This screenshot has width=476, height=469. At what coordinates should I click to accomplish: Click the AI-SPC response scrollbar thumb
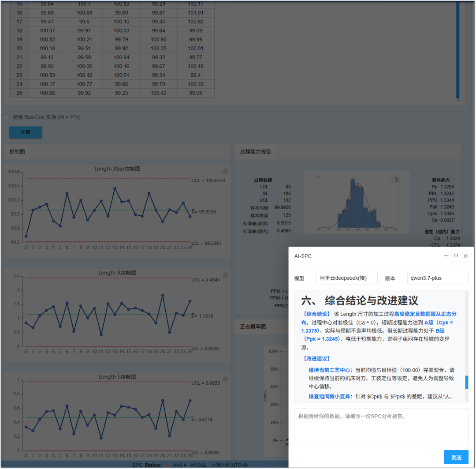pyautogui.click(x=467, y=382)
